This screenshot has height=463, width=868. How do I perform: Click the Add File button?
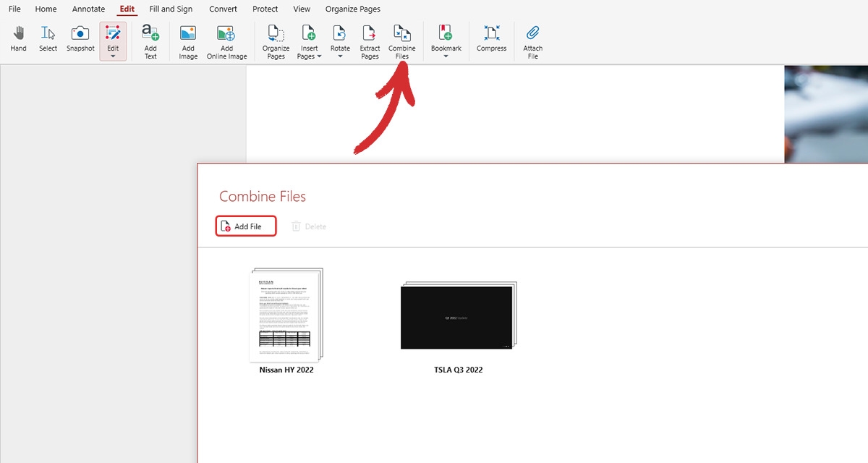pyautogui.click(x=246, y=226)
